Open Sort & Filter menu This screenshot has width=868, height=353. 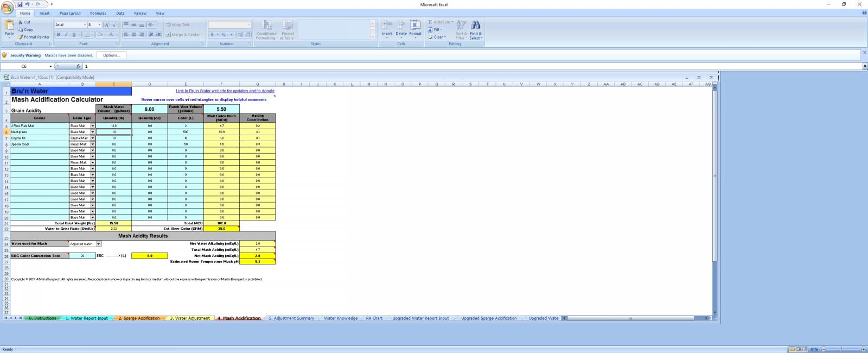(x=461, y=30)
